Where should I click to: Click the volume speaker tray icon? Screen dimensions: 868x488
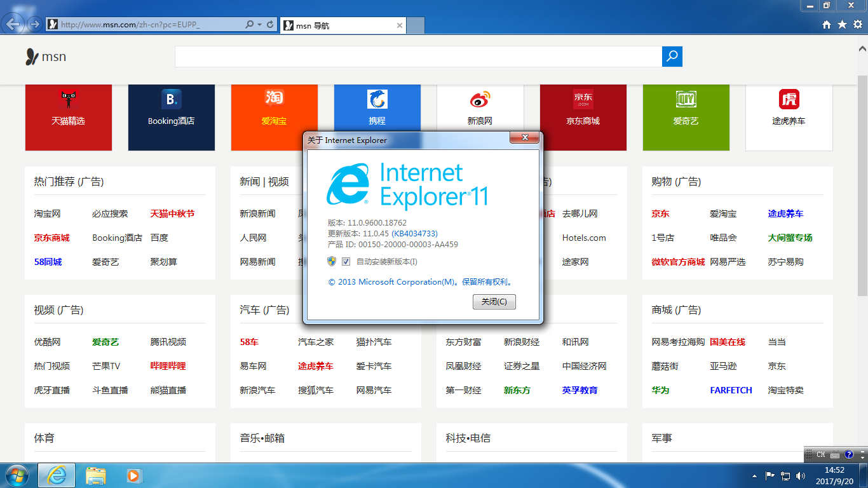point(800,475)
